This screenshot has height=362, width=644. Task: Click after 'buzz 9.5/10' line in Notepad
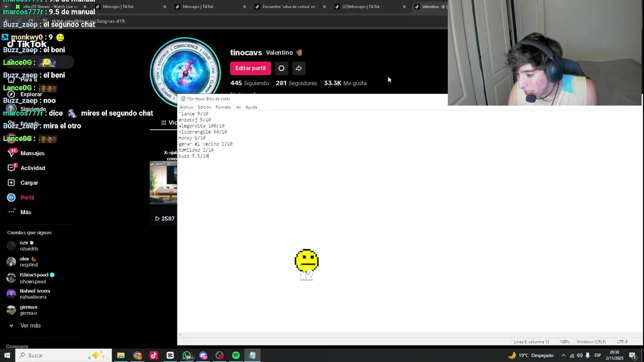209,156
